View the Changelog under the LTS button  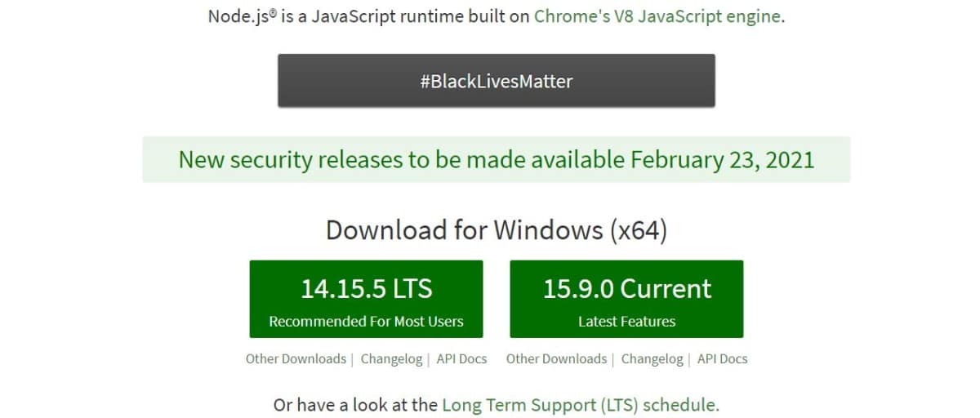(391, 358)
